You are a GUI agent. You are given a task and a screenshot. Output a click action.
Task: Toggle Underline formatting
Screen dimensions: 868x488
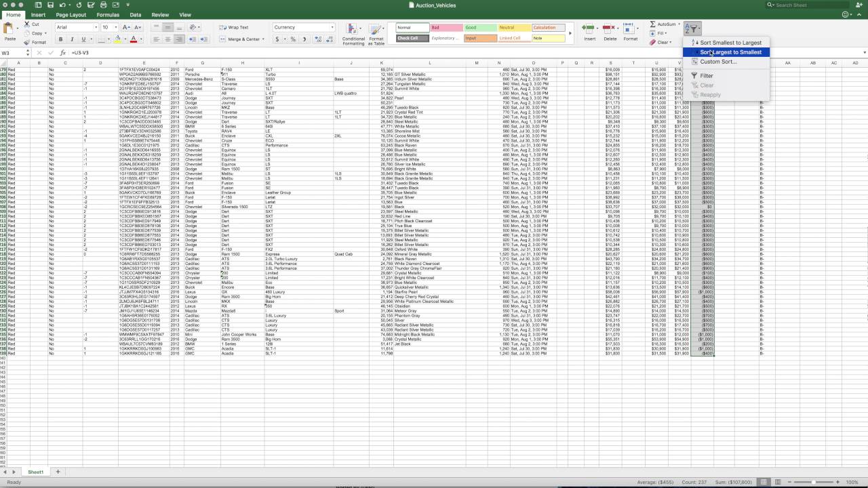pyautogui.click(x=83, y=39)
